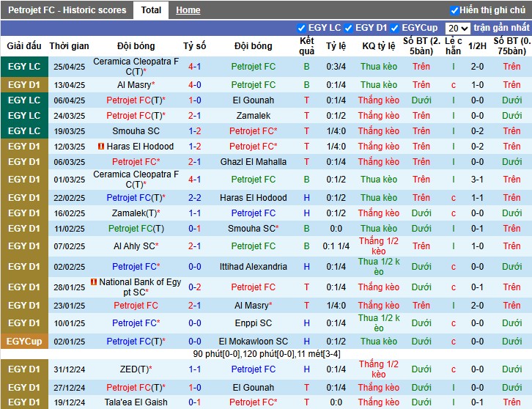Click the 0:3/4 odds on 25/04/25
This screenshot has height=409, width=532.
click(x=336, y=67)
